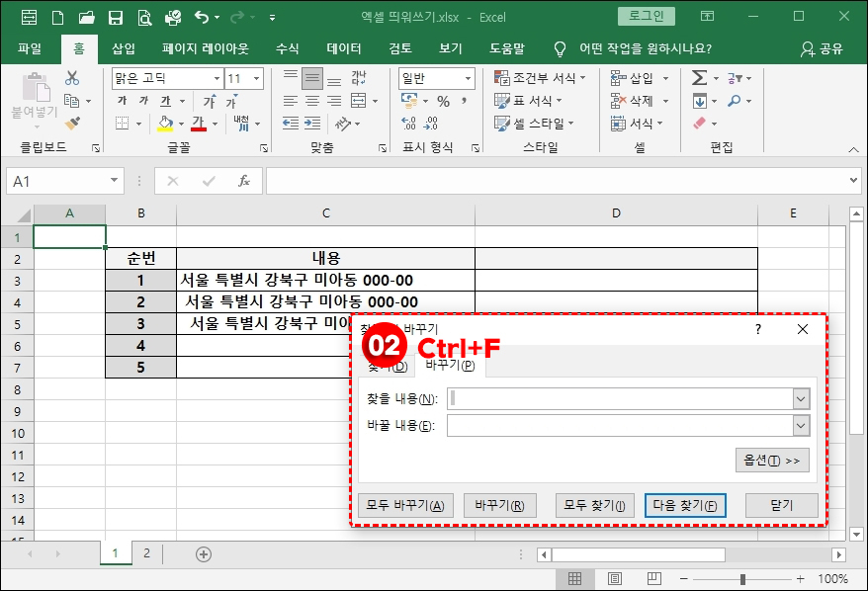Open print preview from quick access toolbar
The image size is (868, 591).
pyautogui.click(x=144, y=18)
